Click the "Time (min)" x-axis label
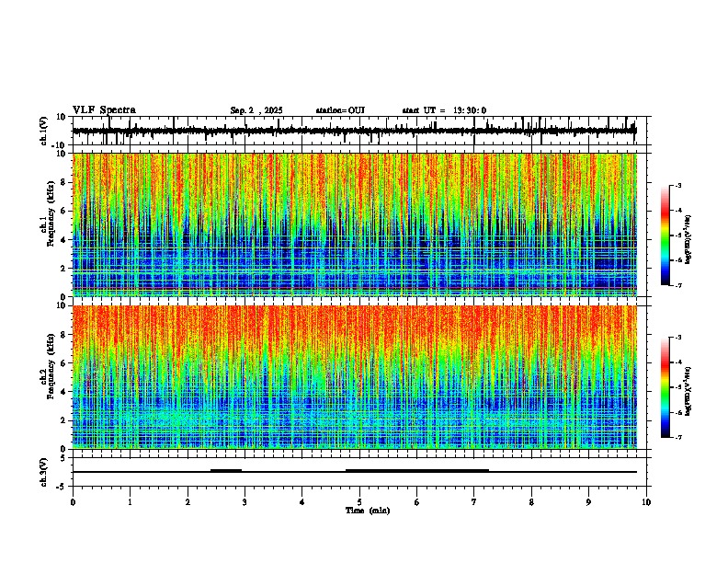The width and height of the screenshot is (728, 563). click(x=368, y=511)
